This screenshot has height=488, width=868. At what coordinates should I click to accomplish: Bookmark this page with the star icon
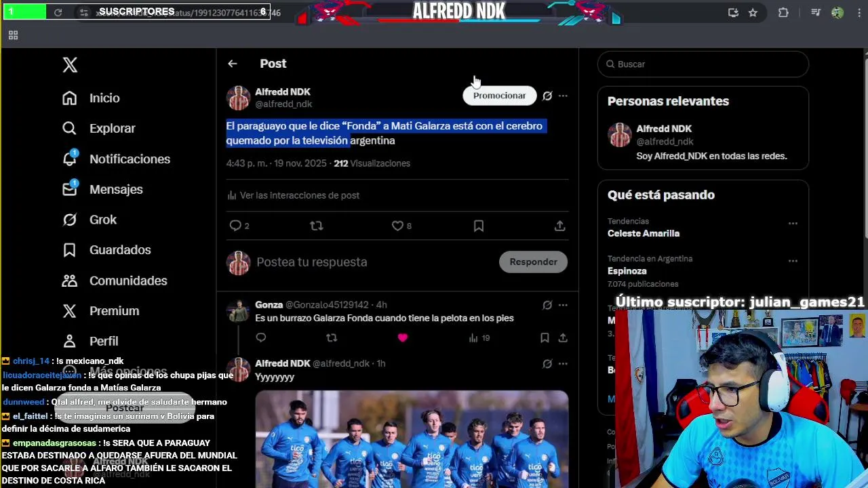753,12
